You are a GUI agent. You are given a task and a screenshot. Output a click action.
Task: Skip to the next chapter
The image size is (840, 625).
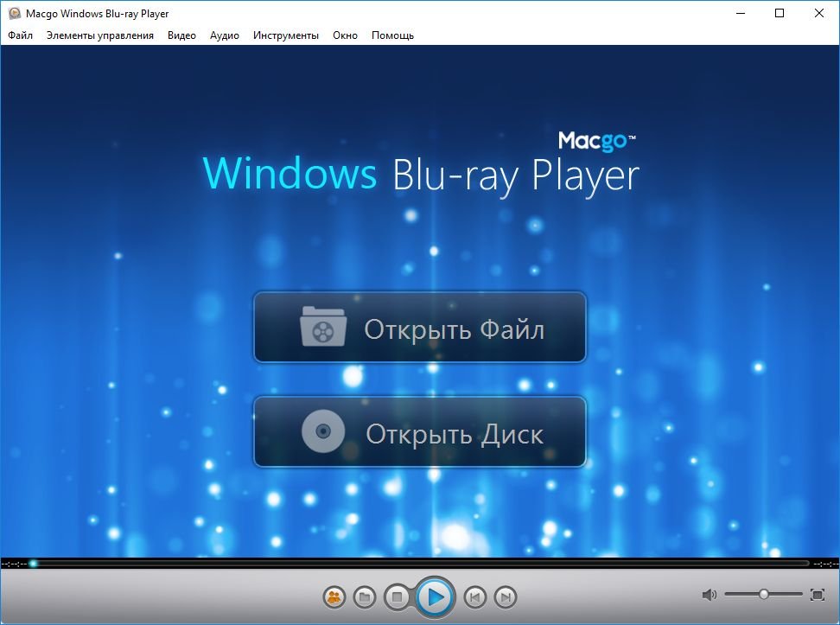tap(506, 596)
